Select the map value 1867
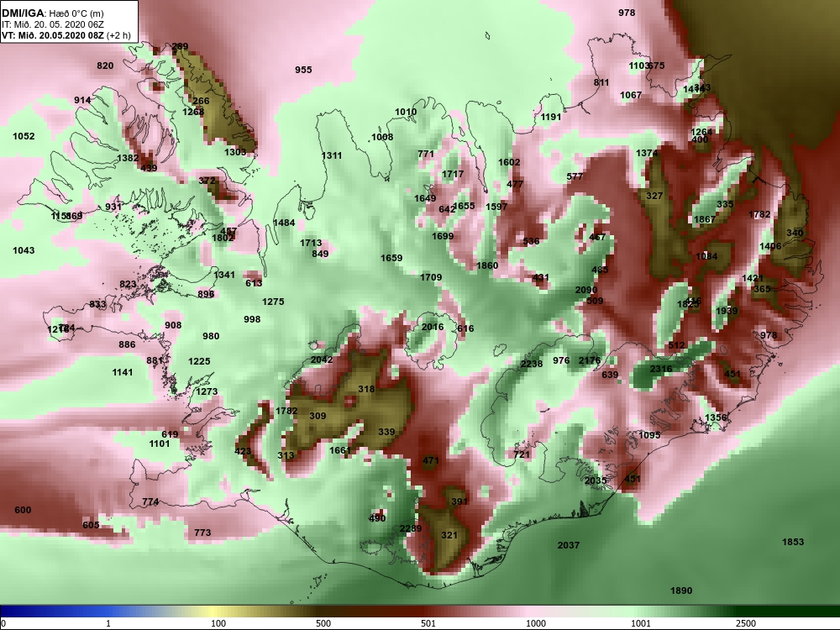Viewport: 840px width, 630px height. [705, 219]
